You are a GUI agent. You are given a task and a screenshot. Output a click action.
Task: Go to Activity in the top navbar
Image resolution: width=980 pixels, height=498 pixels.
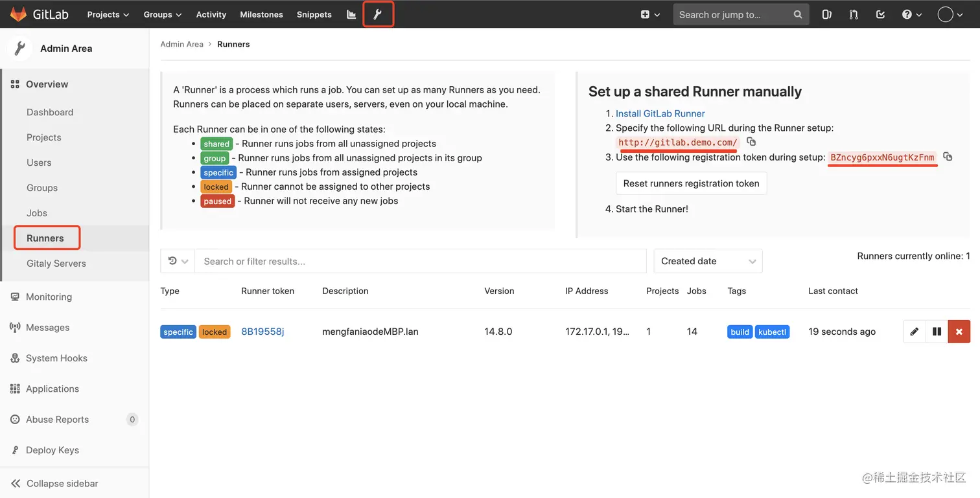(211, 14)
